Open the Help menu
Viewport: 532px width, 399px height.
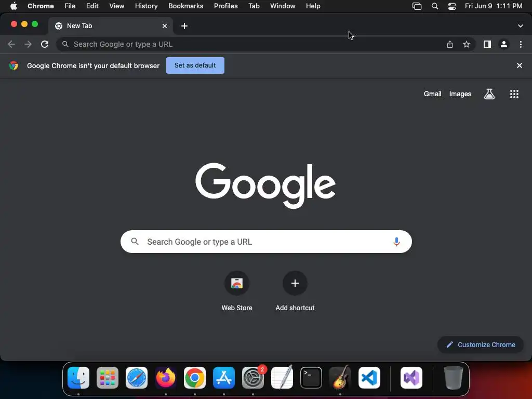click(x=313, y=6)
